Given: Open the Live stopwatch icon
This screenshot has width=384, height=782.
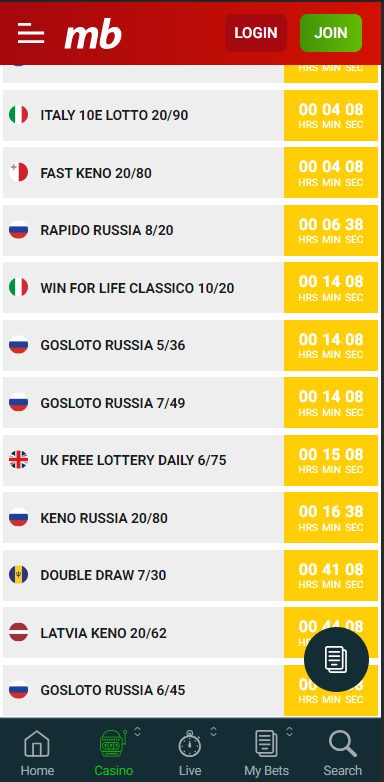Looking at the screenshot, I should [190, 744].
